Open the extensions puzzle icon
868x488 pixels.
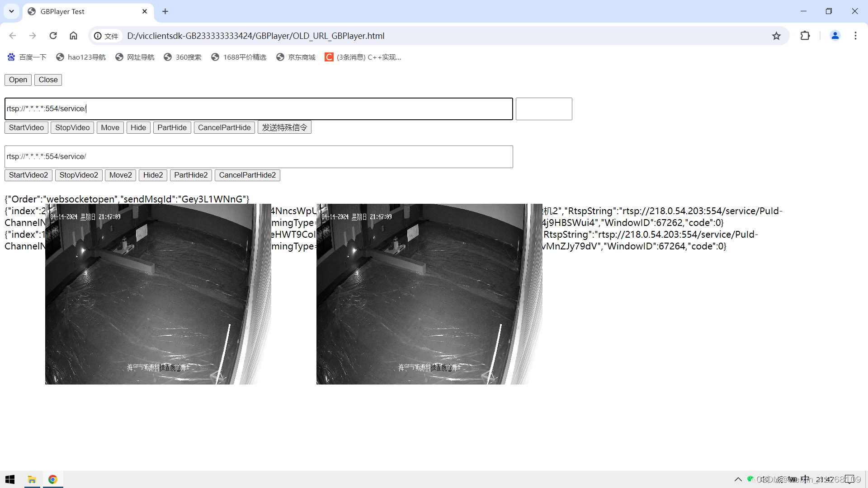[x=805, y=36]
